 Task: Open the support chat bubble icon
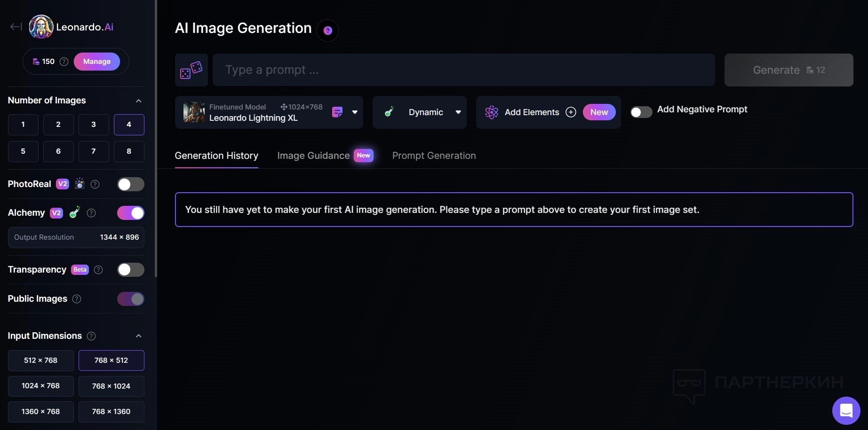pyautogui.click(x=846, y=410)
